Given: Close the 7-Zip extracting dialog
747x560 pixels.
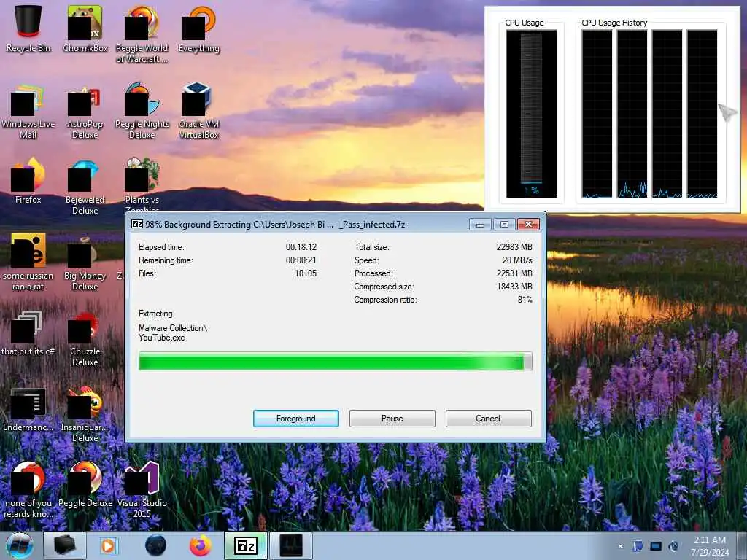Looking at the screenshot, I should (528, 225).
